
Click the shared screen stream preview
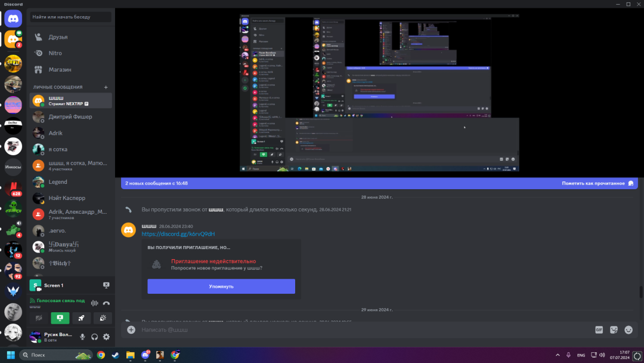click(379, 93)
